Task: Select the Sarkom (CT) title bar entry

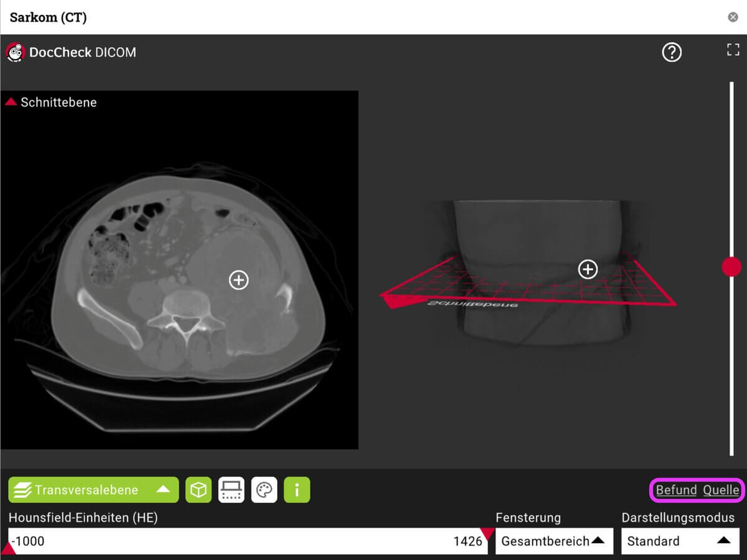Action: [48, 17]
